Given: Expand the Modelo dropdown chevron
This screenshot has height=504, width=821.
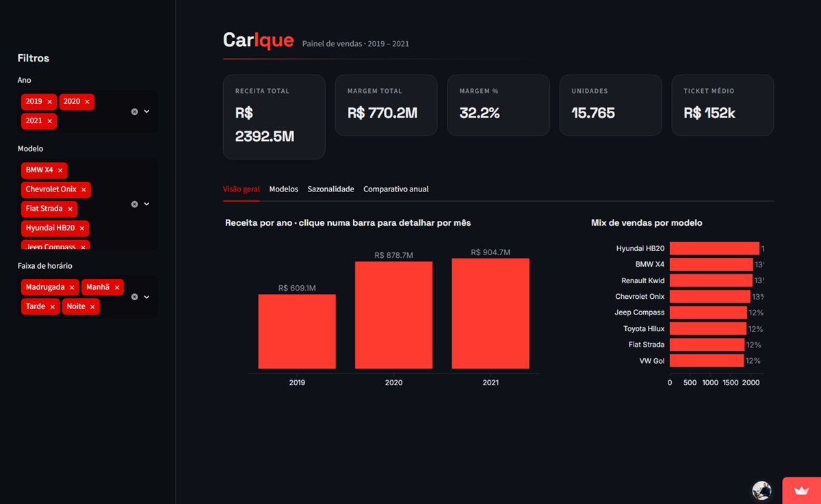Looking at the screenshot, I should click(146, 204).
